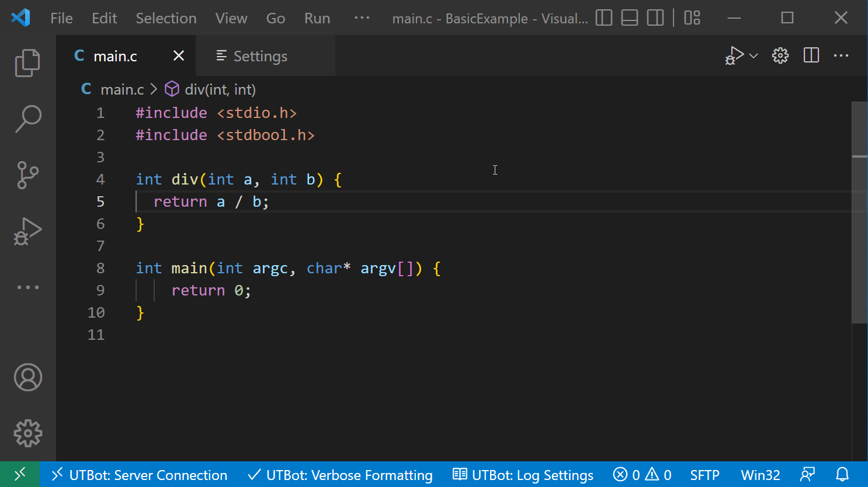Open the Search view in activity bar
868x487 pixels.
point(27,119)
